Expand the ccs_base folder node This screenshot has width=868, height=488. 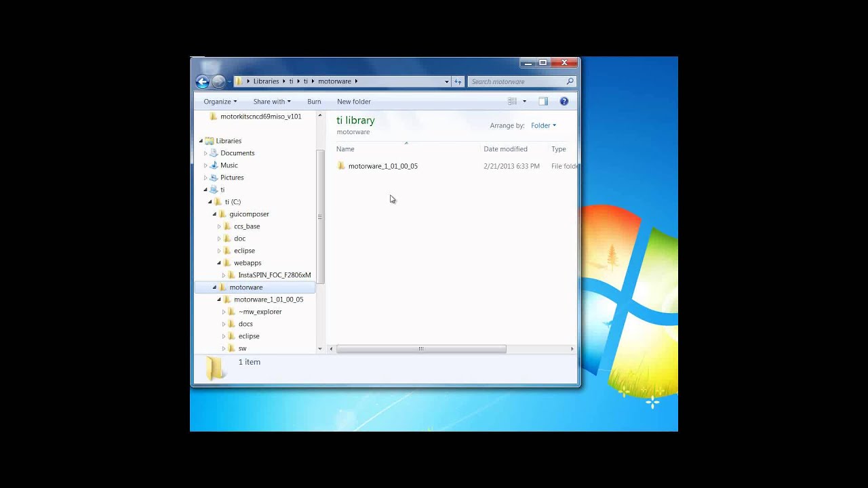tap(219, 226)
